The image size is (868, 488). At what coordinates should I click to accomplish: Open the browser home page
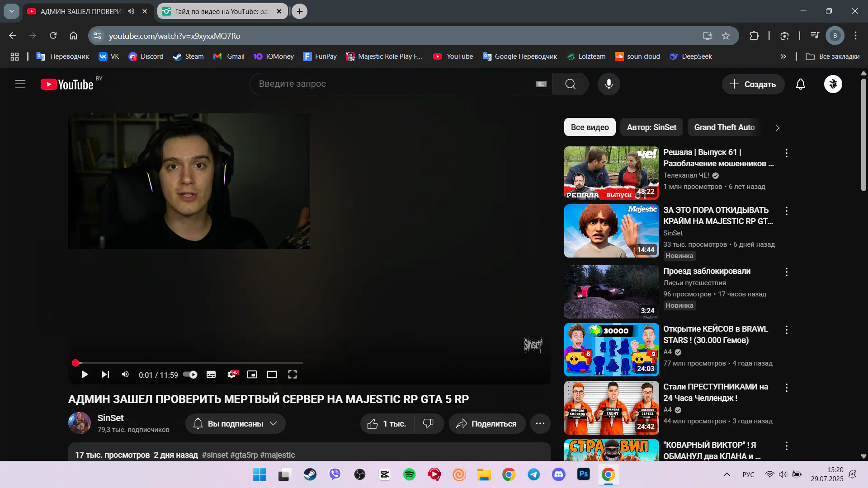tap(73, 36)
